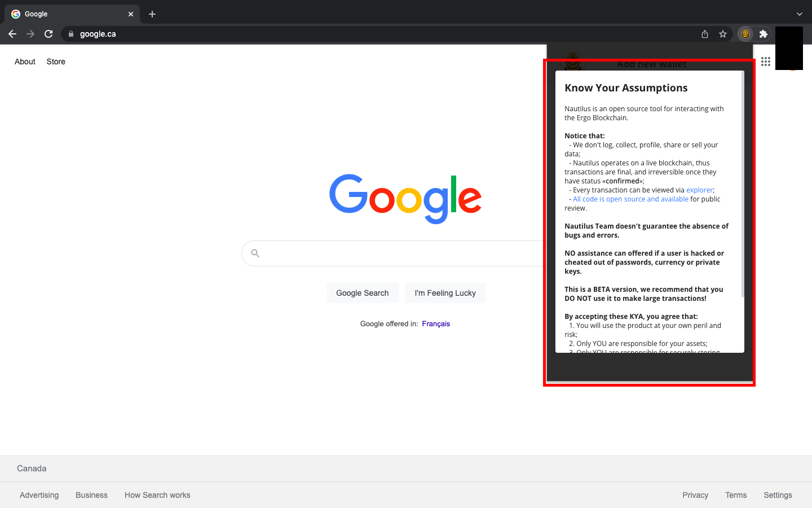Open the Terms footer link
Screen dimensions: 812x508
(736, 495)
